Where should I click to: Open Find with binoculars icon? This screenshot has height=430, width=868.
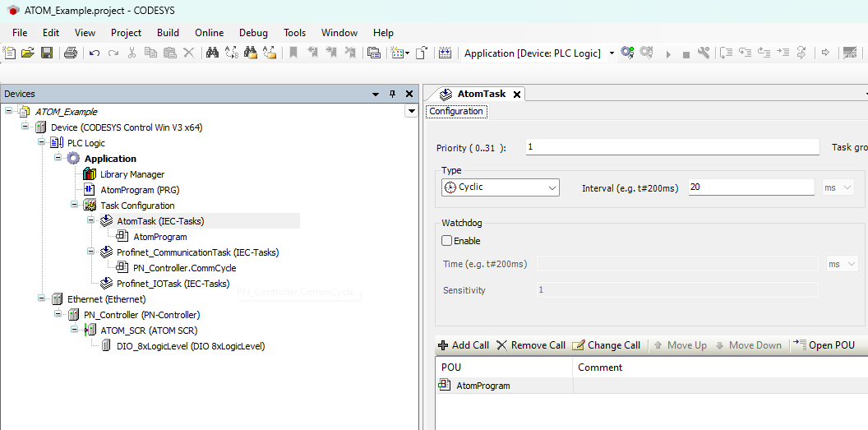212,53
